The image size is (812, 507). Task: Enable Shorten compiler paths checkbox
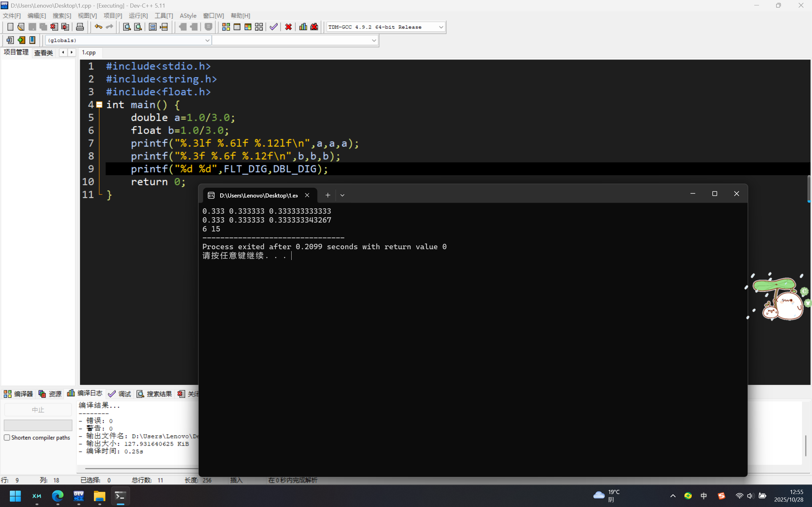[7, 438]
